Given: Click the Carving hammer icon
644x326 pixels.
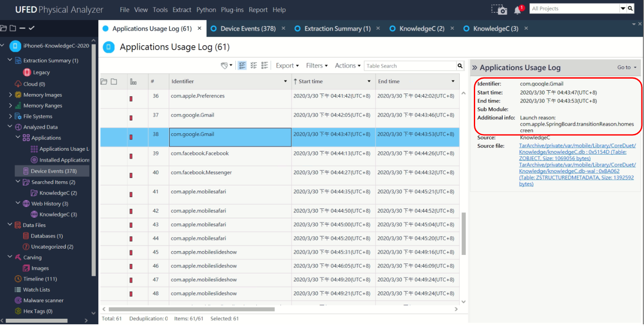Looking at the screenshot, I should (18, 257).
